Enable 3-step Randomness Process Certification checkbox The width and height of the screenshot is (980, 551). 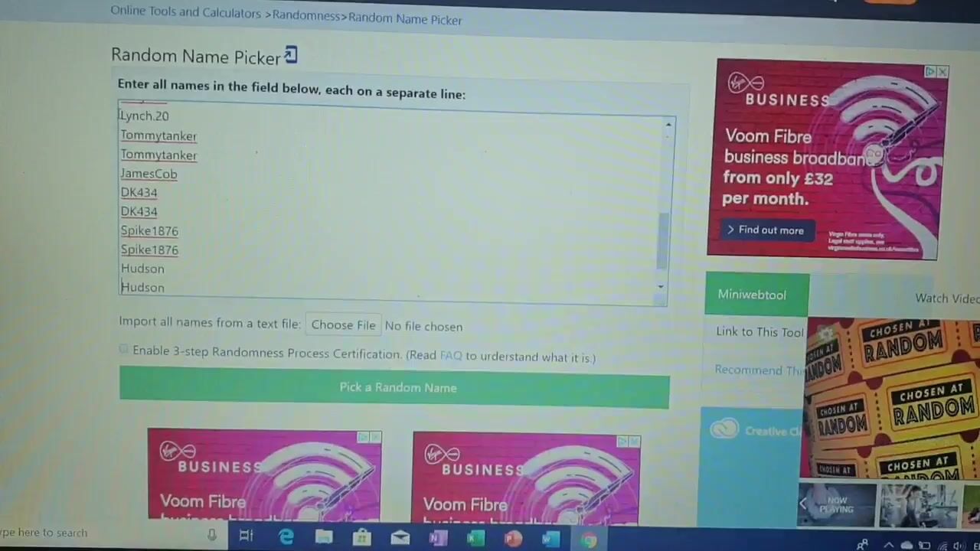(123, 350)
